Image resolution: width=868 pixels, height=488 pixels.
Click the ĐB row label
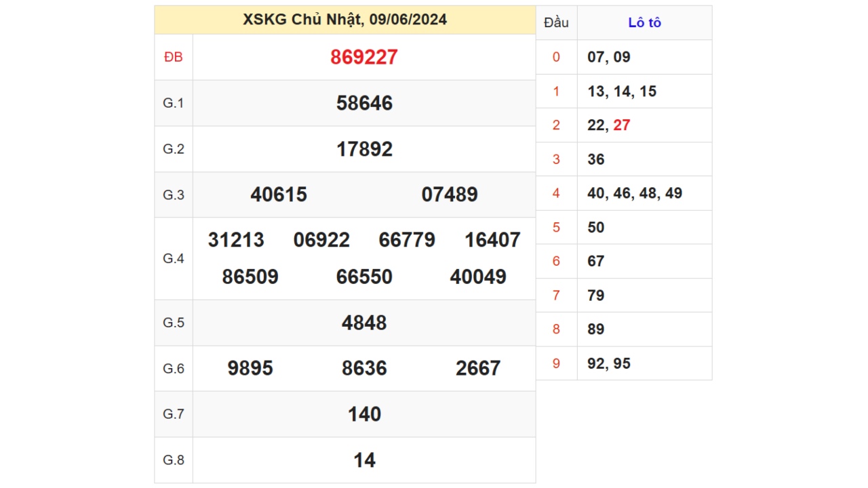click(174, 57)
